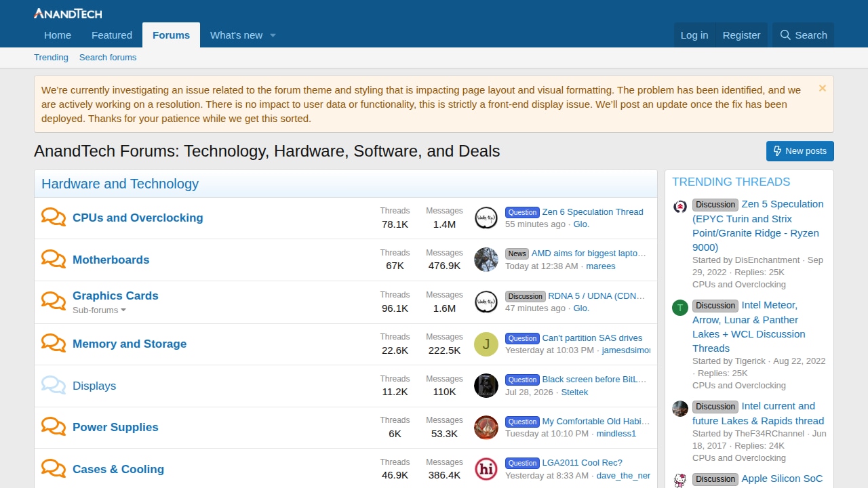Open the hi avatar beside LGA2011 Cool Rec

pyautogui.click(x=486, y=469)
